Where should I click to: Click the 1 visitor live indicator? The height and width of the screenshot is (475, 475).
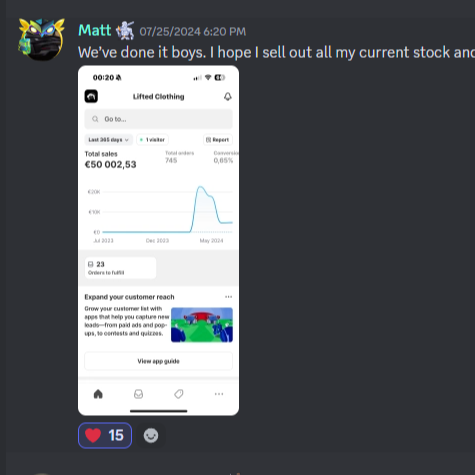152,140
